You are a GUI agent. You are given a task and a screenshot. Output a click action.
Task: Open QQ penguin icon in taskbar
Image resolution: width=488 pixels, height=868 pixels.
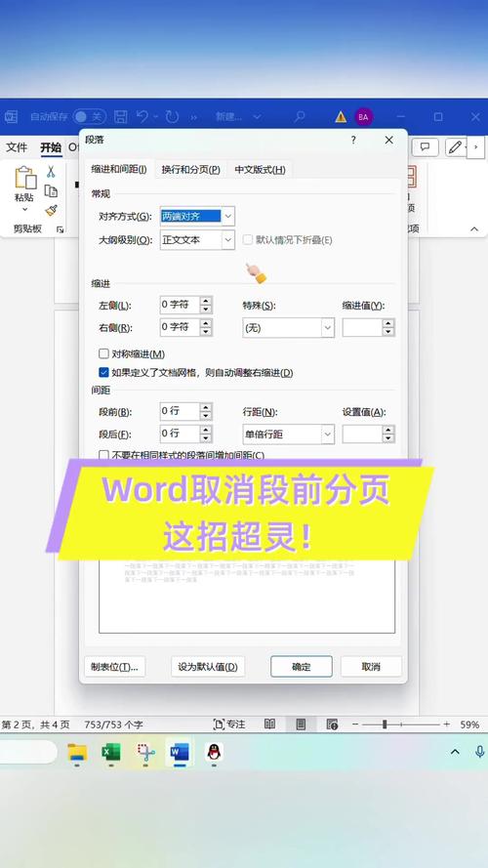[214, 753]
